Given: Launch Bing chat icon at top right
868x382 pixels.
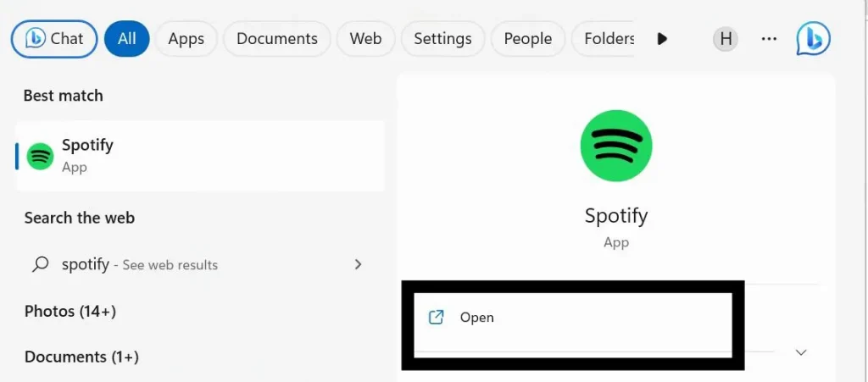Looking at the screenshot, I should (x=813, y=39).
